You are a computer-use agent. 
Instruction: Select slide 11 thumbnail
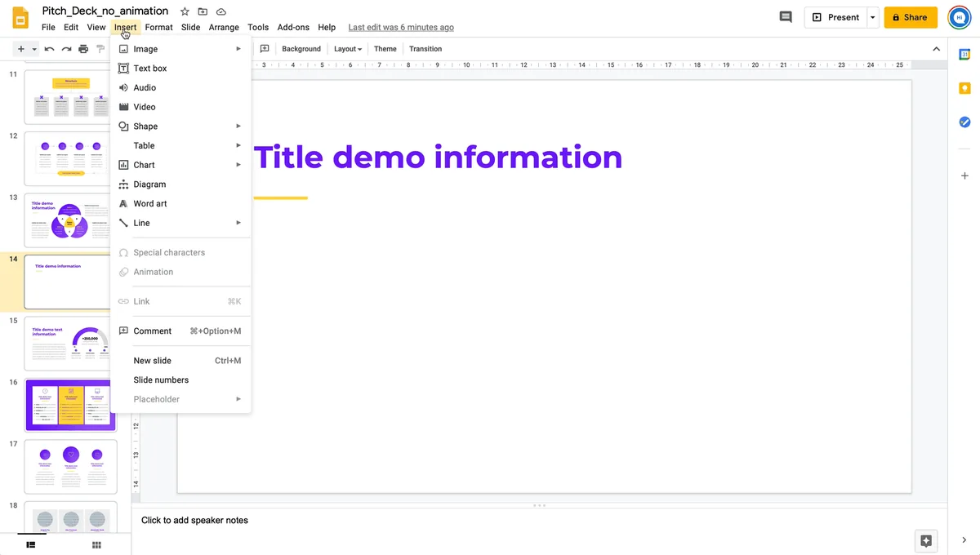pos(70,96)
